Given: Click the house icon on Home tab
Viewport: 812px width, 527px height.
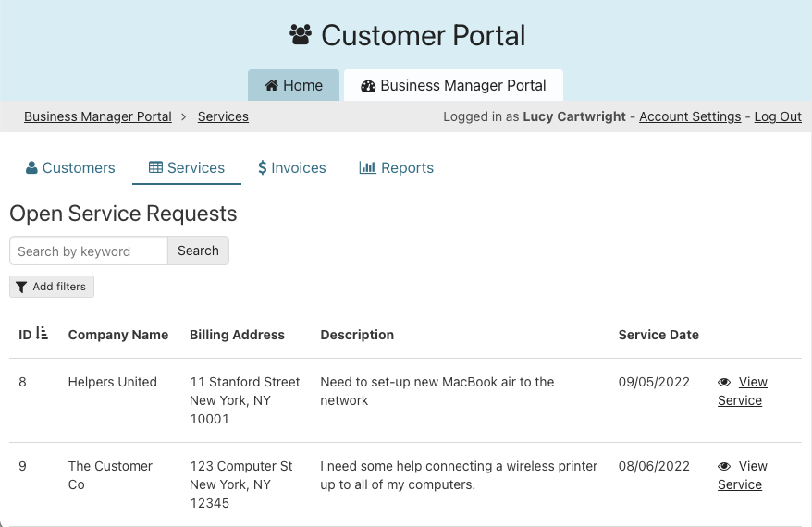Looking at the screenshot, I should click(272, 85).
